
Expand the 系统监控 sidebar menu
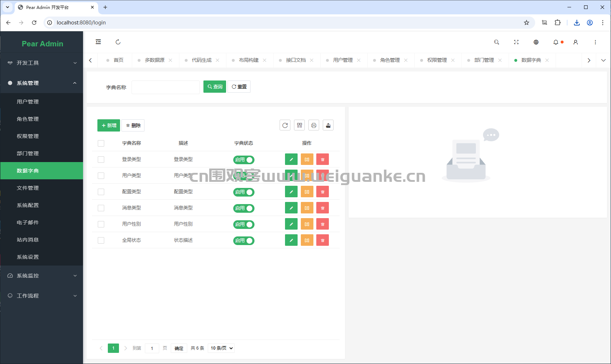coord(42,276)
